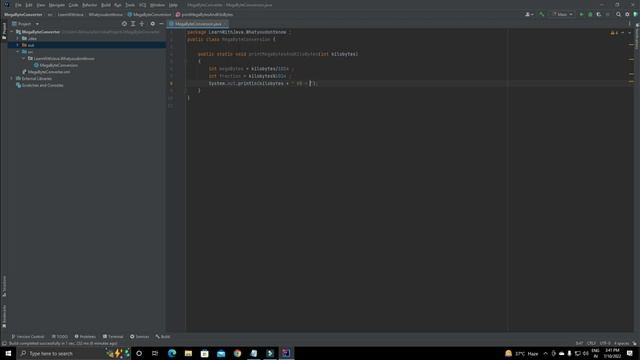
Task: Open the VCS menu
Action: [x=142, y=5]
